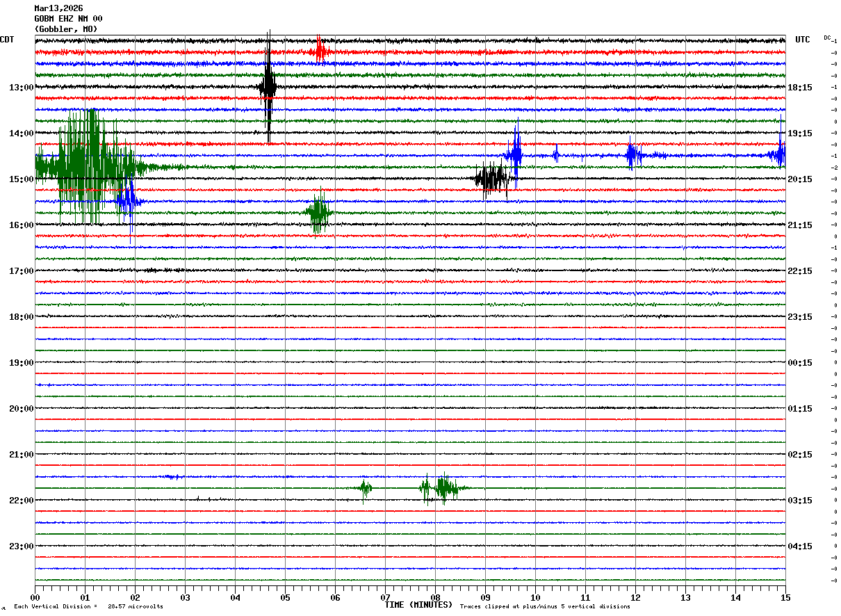This screenshot has width=841, height=616.
Task: Click the red seismic burst in the top trace
Action: 320,51
